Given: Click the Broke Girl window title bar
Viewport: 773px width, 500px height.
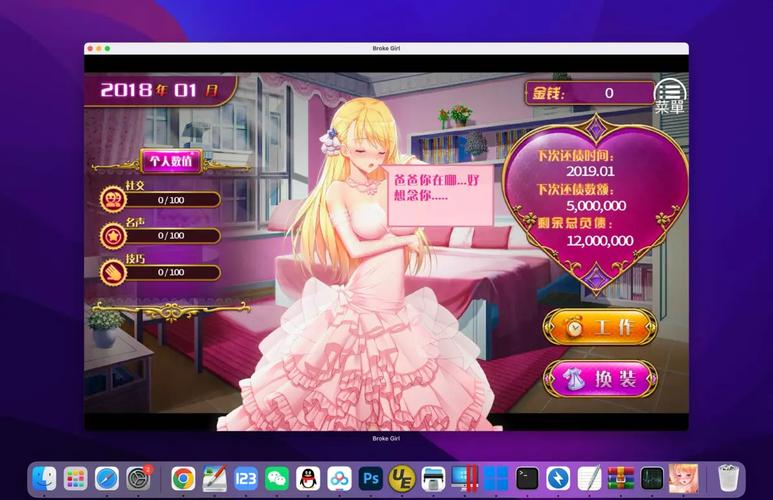Looking at the screenshot, I should [x=386, y=48].
